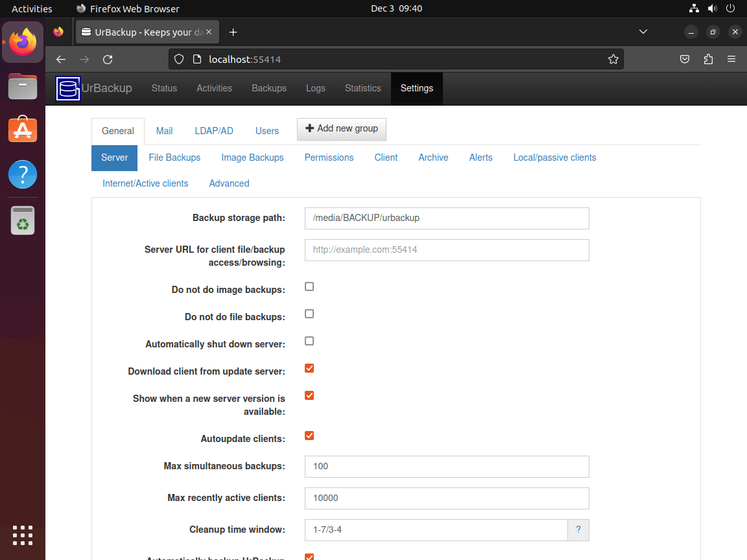Open the Firefox hamburger menu icon
This screenshot has height=560, width=747.
731,59
